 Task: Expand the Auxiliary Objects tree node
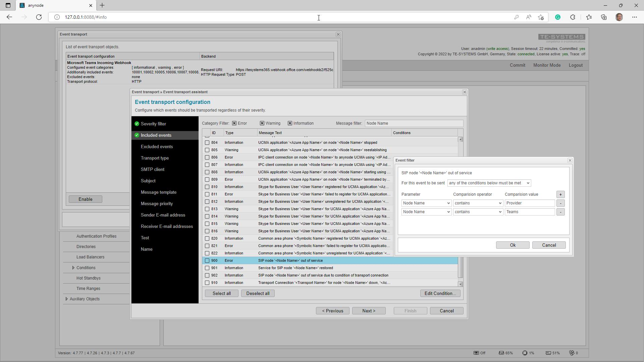pos(66,299)
